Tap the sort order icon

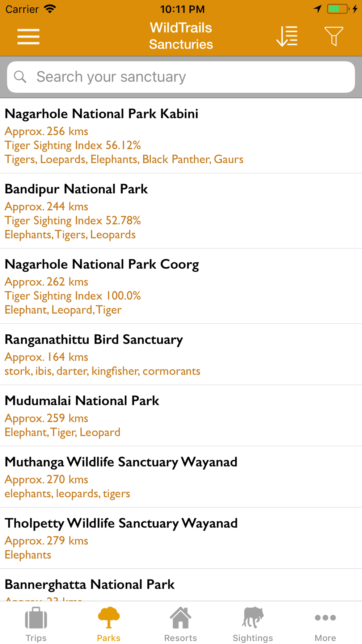[x=287, y=36]
